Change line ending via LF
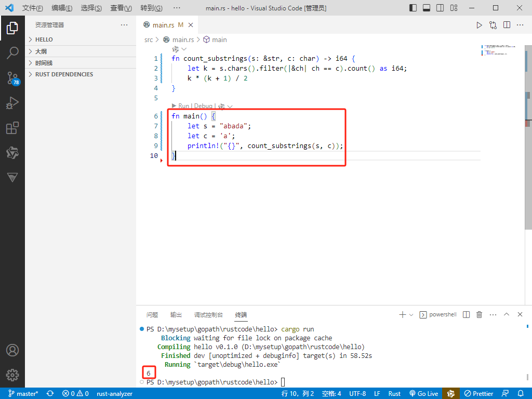This screenshot has width=532, height=399. (x=377, y=394)
